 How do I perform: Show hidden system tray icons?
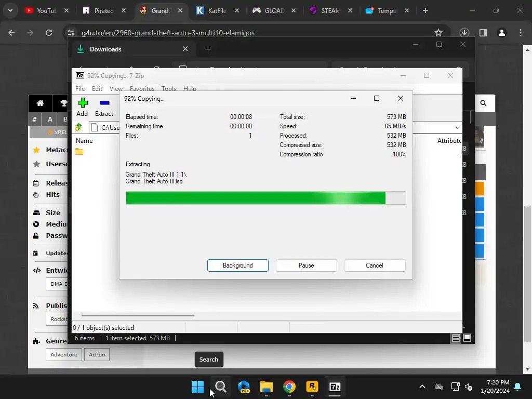coord(422,387)
